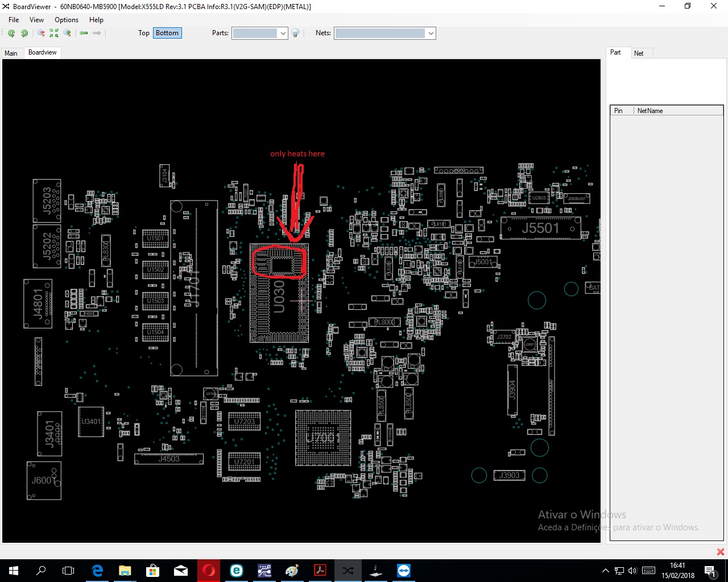Open Opera browser from the taskbar

pyautogui.click(x=209, y=571)
